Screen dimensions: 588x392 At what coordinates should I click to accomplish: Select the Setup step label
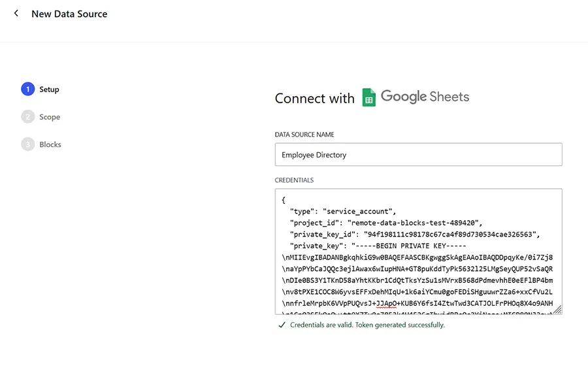(x=50, y=89)
